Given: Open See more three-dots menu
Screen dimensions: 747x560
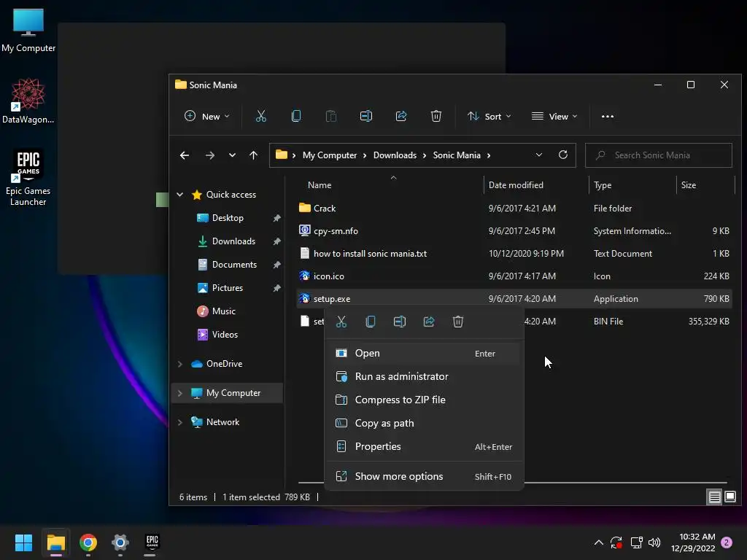Looking at the screenshot, I should 608,116.
